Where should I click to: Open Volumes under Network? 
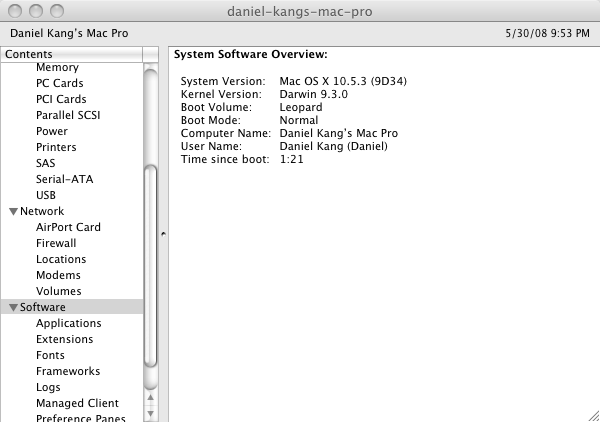point(59,292)
